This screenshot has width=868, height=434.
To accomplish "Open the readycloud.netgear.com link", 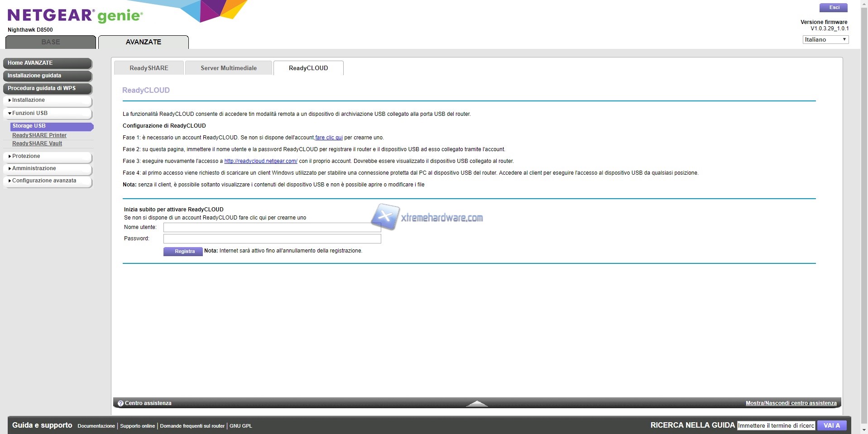I will coord(261,161).
